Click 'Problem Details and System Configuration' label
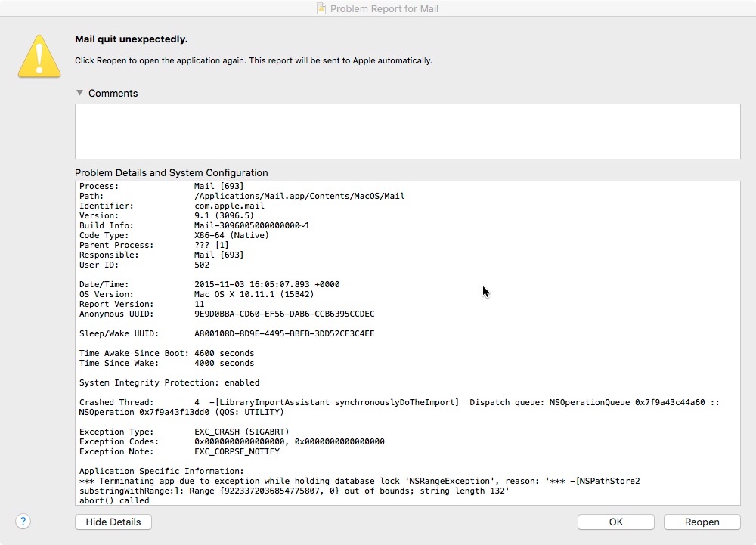Viewport: 756px width, 545px height. click(171, 172)
